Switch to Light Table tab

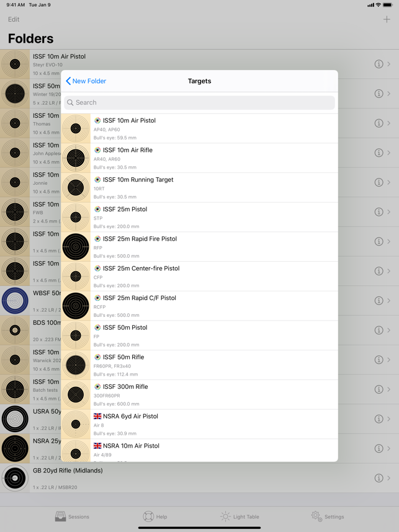[240, 516]
